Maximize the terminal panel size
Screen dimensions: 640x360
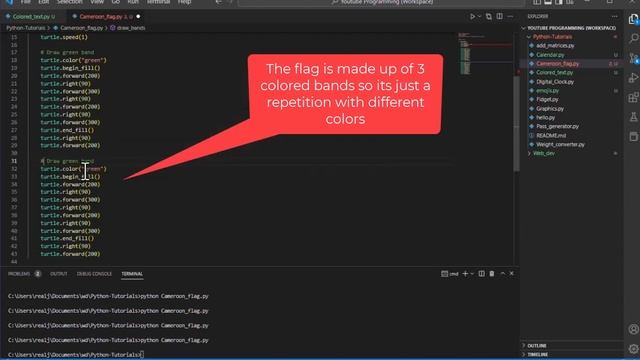point(502,273)
